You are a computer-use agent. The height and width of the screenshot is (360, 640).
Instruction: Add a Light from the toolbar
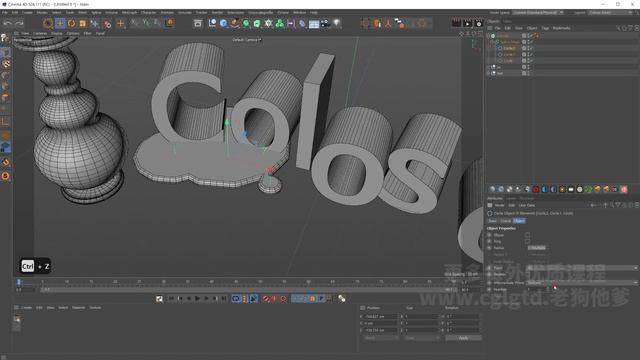coord(337,24)
